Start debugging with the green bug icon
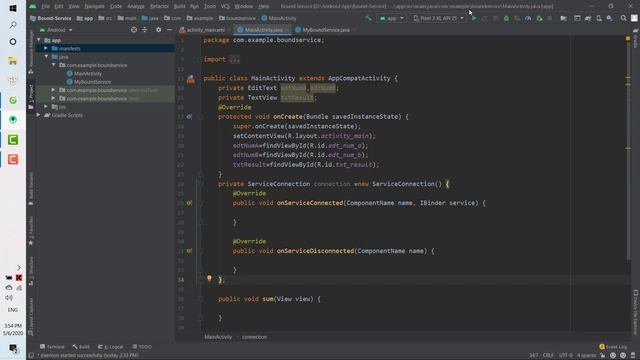 point(506,18)
